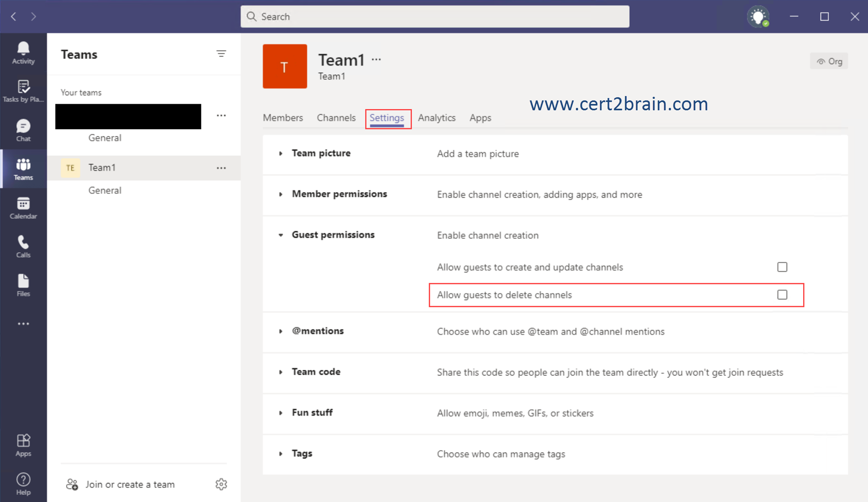
Task: Maximize the Teams window
Action: (824, 16)
